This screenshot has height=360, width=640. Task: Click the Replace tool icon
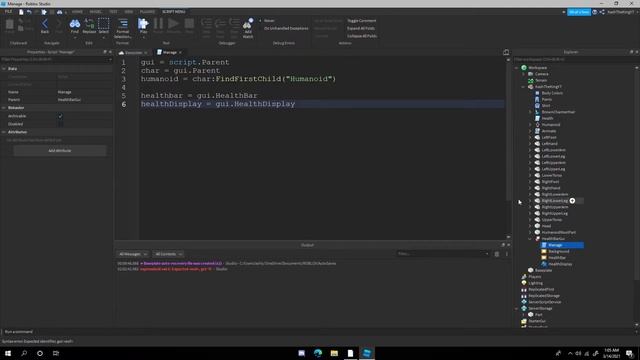click(x=89, y=24)
